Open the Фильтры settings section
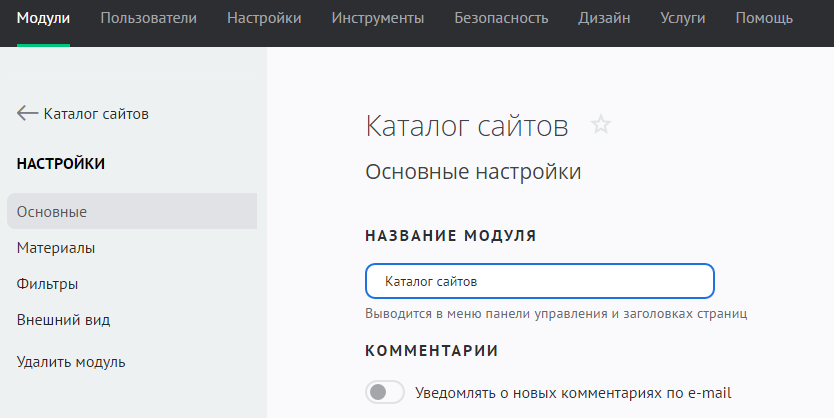The image size is (834, 418). [x=48, y=284]
